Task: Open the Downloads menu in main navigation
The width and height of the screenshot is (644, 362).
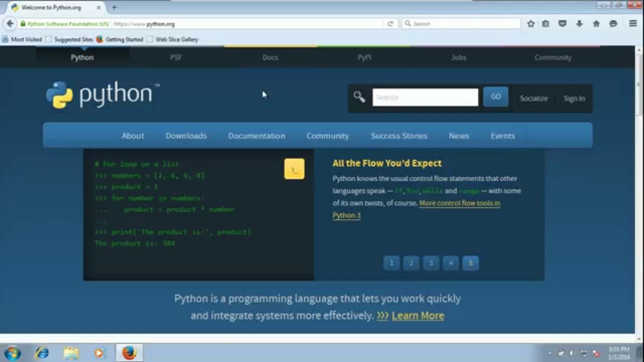Action: [x=186, y=136]
